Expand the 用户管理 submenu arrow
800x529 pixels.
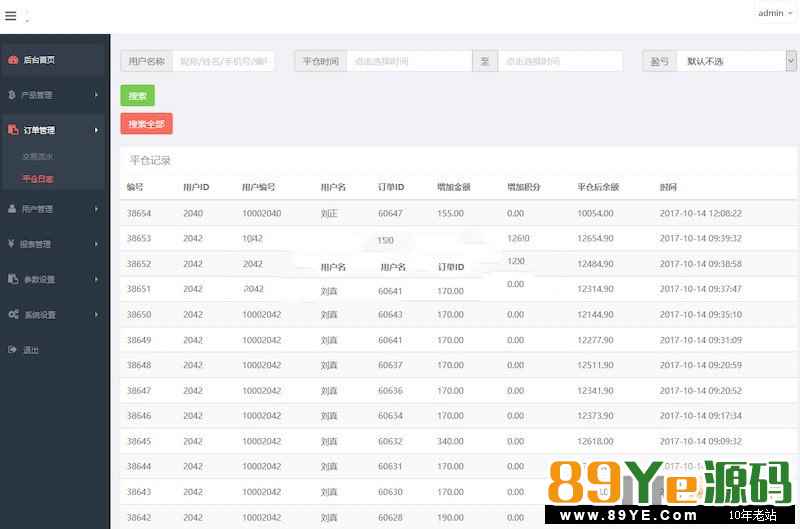[96, 209]
